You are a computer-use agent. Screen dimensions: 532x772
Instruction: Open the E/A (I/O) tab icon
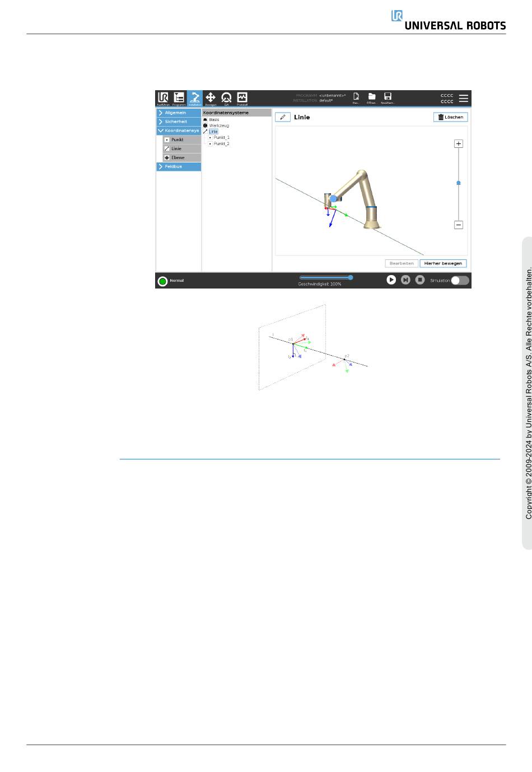click(226, 98)
